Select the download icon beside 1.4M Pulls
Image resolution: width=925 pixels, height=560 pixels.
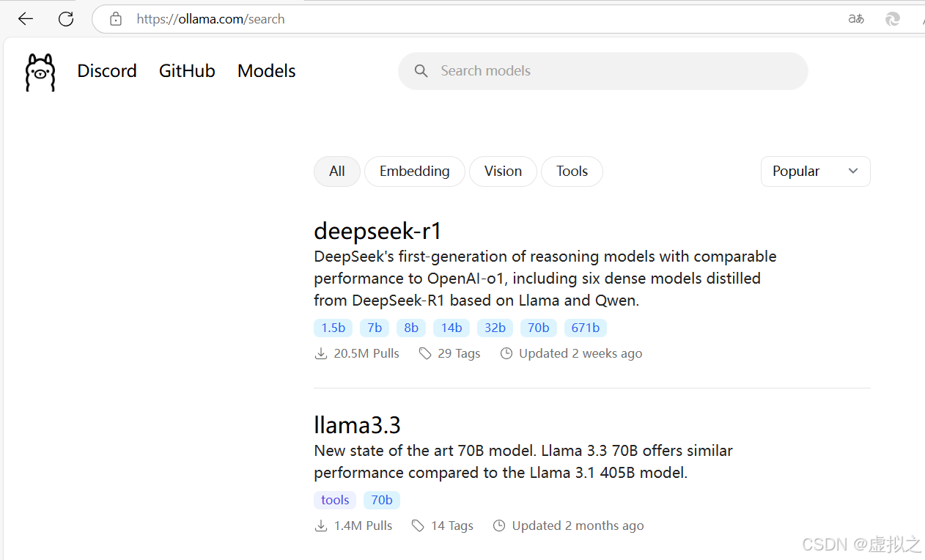(x=321, y=526)
